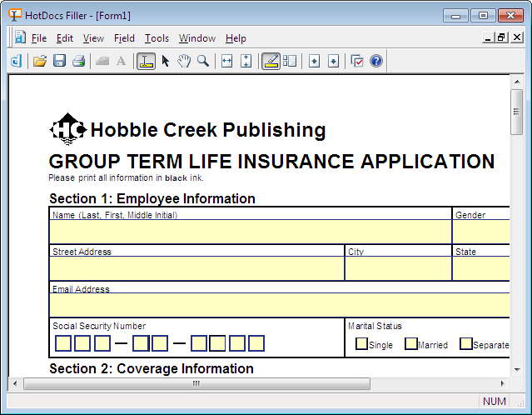532x415 pixels.
Task: Choose the arrow Select tool
Action: pyautogui.click(x=166, y=62)
